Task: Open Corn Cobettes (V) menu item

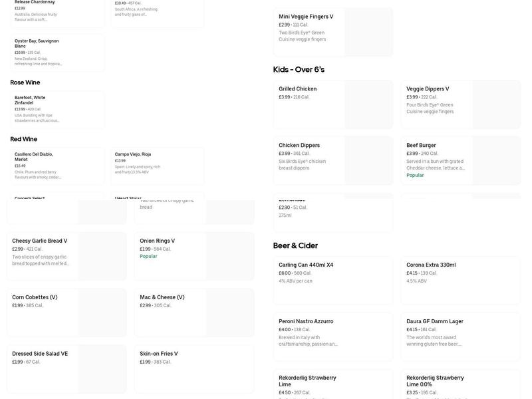Action: click(x=66, y=313)
